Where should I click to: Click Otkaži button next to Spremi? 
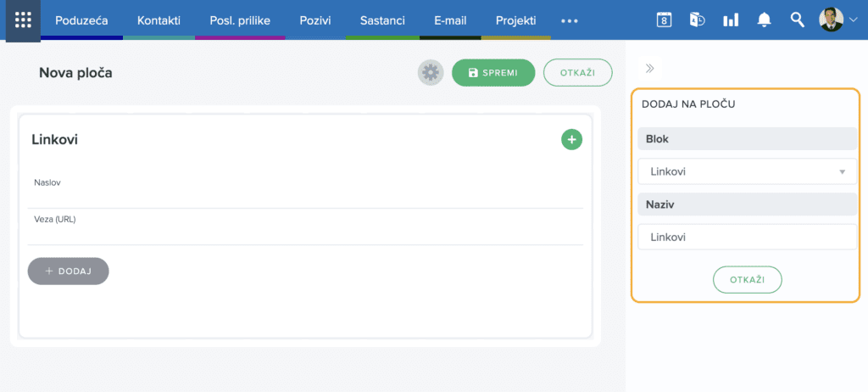[x=577, y=73]
